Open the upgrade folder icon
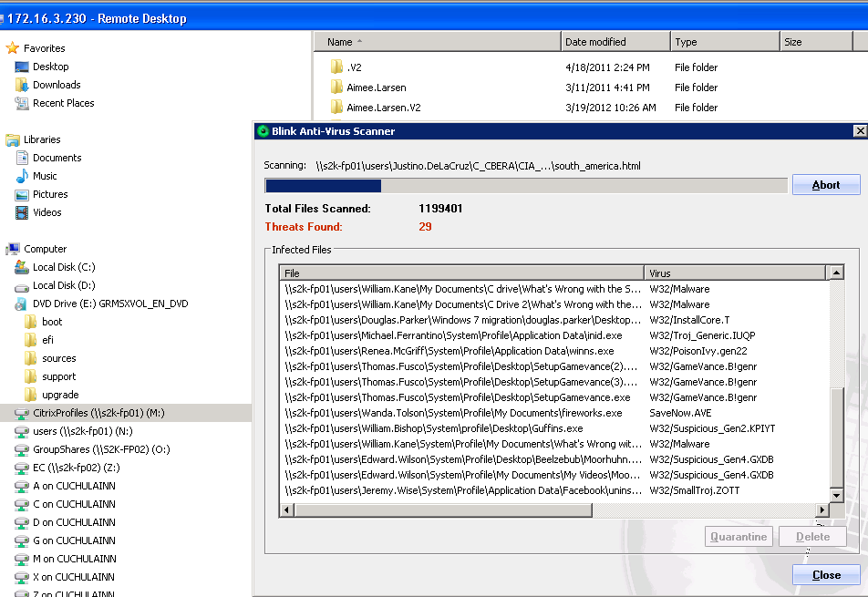This screenshot has width=868, height=597. tap(30, 395)
